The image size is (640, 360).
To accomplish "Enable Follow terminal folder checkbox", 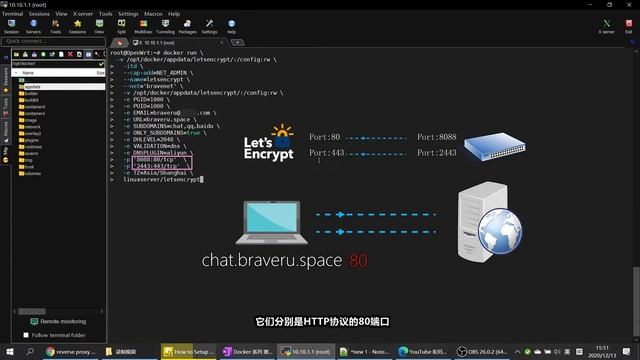I will (26, 335).
